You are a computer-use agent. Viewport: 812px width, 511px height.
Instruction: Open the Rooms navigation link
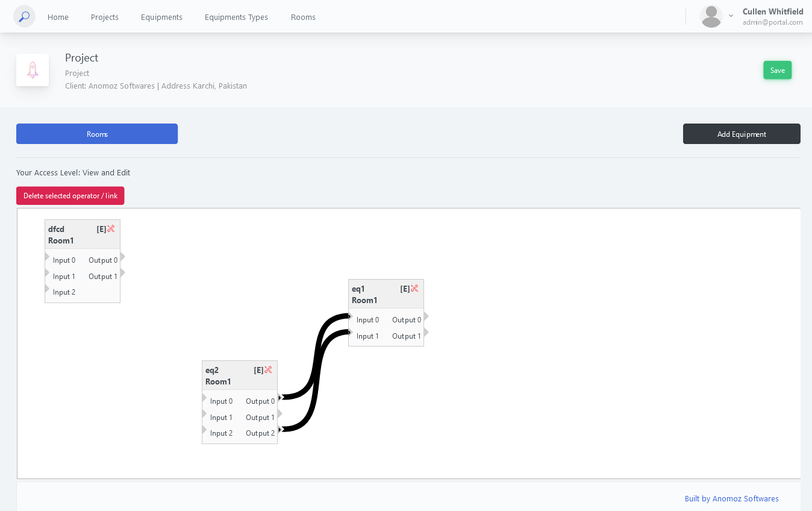click(303, 17)
